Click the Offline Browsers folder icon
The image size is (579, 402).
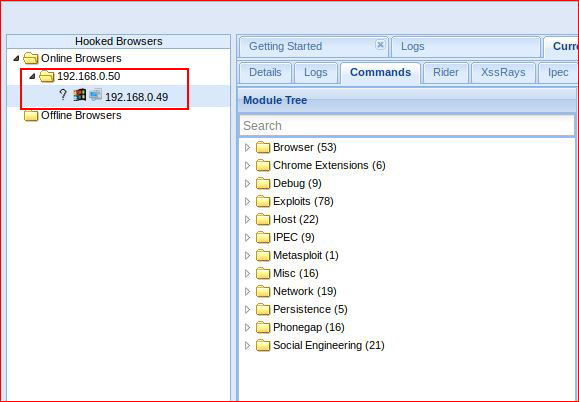tap(31, 116)
